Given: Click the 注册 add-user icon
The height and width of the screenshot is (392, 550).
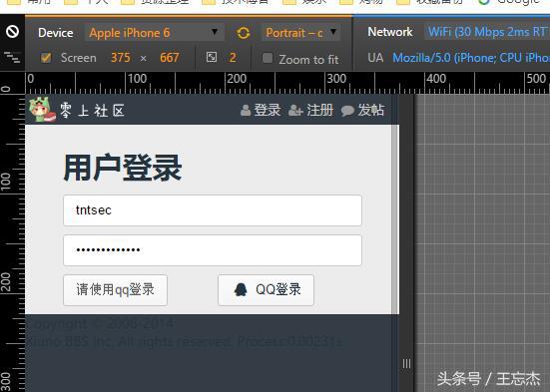Looking at the screenshot, I should click(295, 111).
